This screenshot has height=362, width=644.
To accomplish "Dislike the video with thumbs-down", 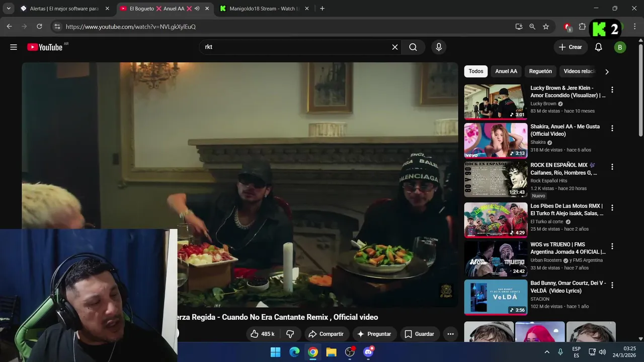I will [290, 334].
